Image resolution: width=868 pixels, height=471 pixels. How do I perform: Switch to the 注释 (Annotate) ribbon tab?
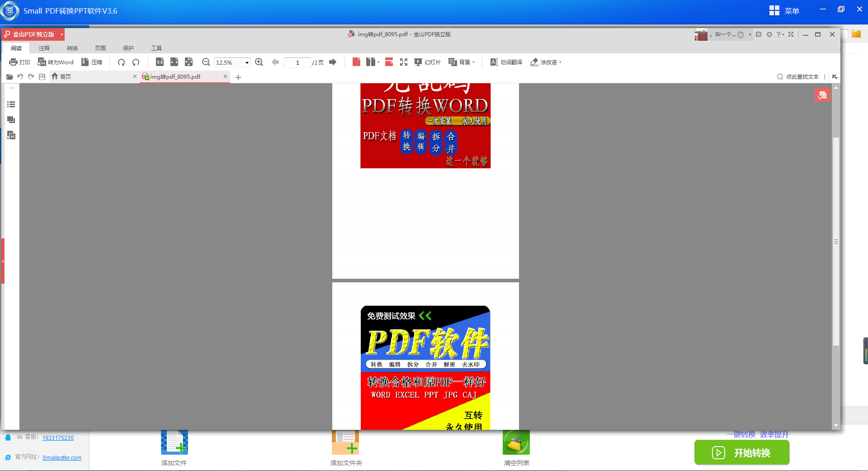tap(44, 48)
